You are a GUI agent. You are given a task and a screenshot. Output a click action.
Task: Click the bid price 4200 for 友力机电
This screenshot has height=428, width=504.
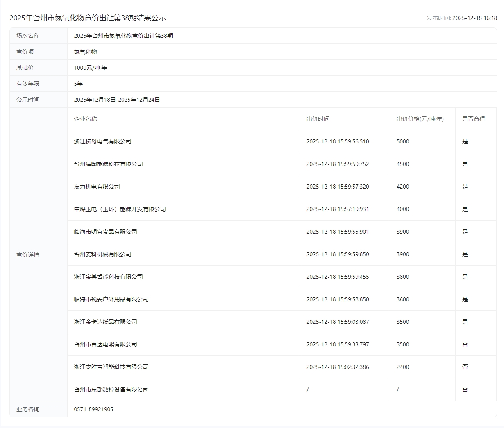[403, 187]
